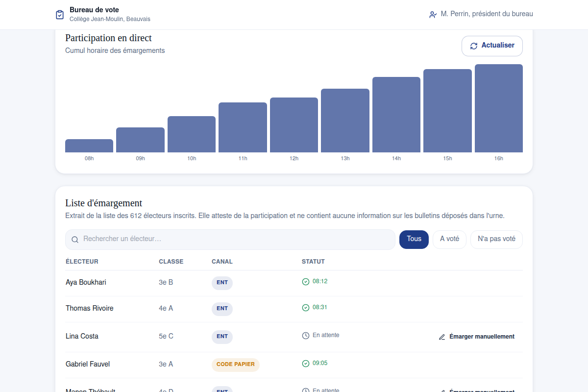Focus the Rechercher un électeur search field

[230, 240]
